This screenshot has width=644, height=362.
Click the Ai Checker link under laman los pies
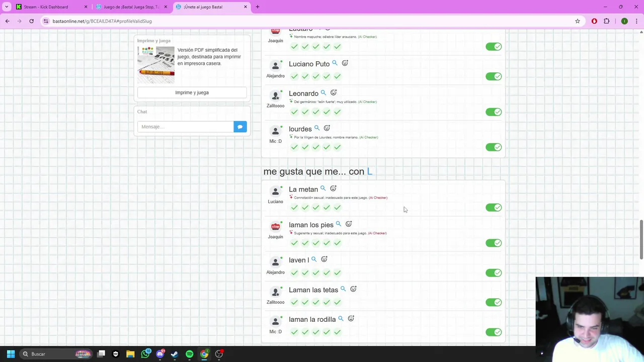[x=377, y=233]
